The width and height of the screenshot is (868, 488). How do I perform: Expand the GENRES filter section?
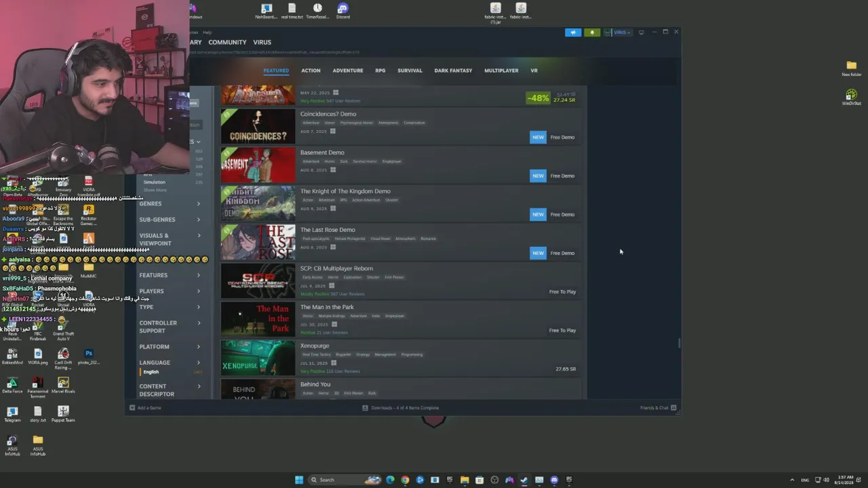point(170,203)
